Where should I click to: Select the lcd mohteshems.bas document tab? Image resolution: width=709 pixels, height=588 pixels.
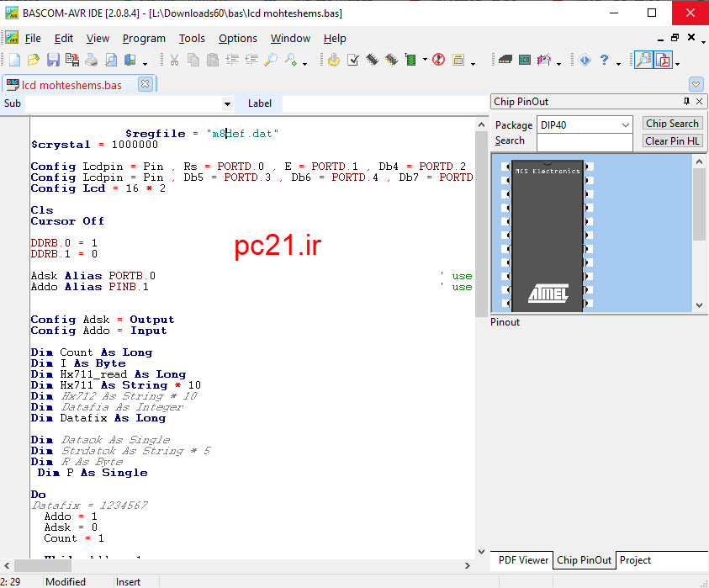[71, 85]
